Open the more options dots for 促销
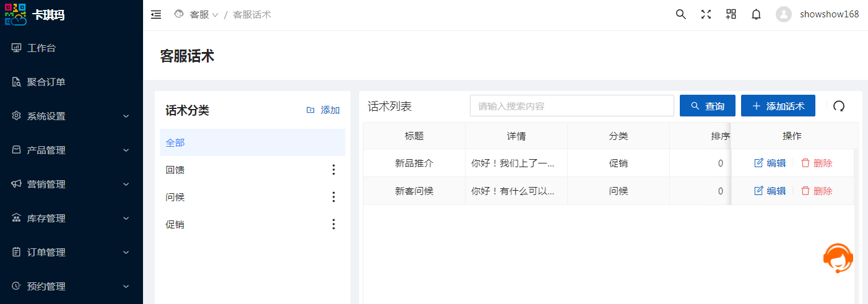The image size is (868, 304). 334,224
